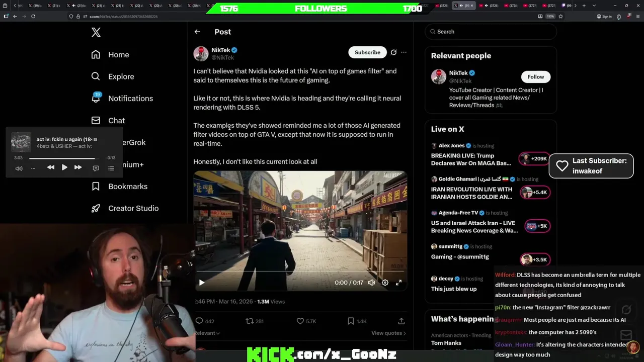Skip to next track in media player

click(78, 167)
